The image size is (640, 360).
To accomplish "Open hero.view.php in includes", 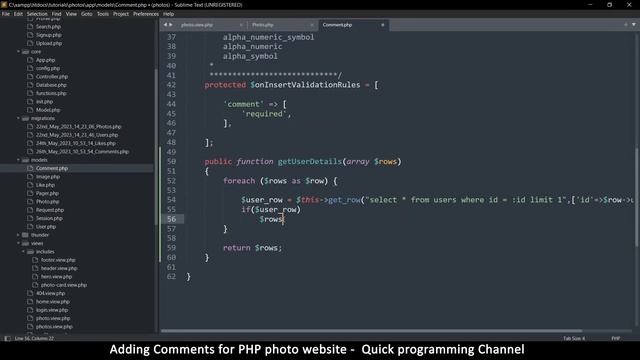I will point(56,277).
